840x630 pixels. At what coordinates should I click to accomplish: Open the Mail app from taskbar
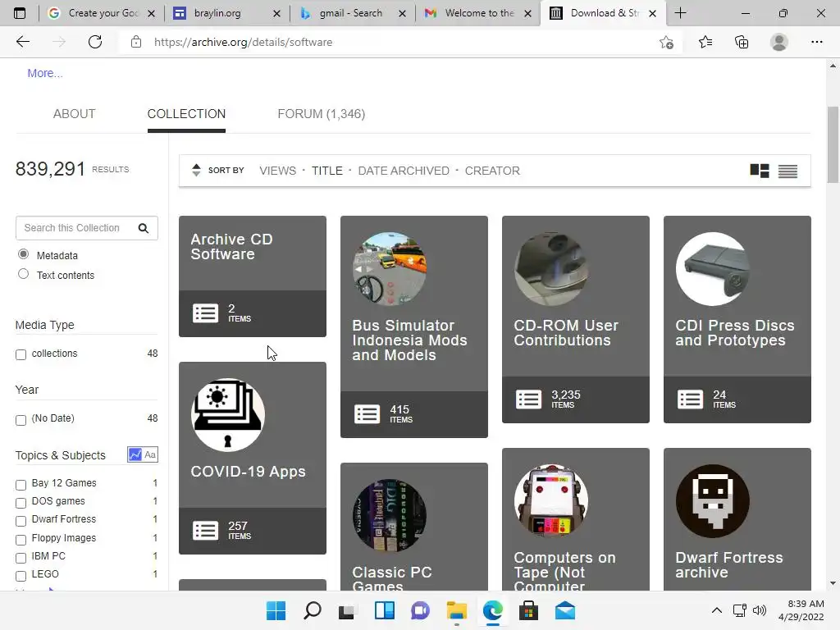[564, 610]
